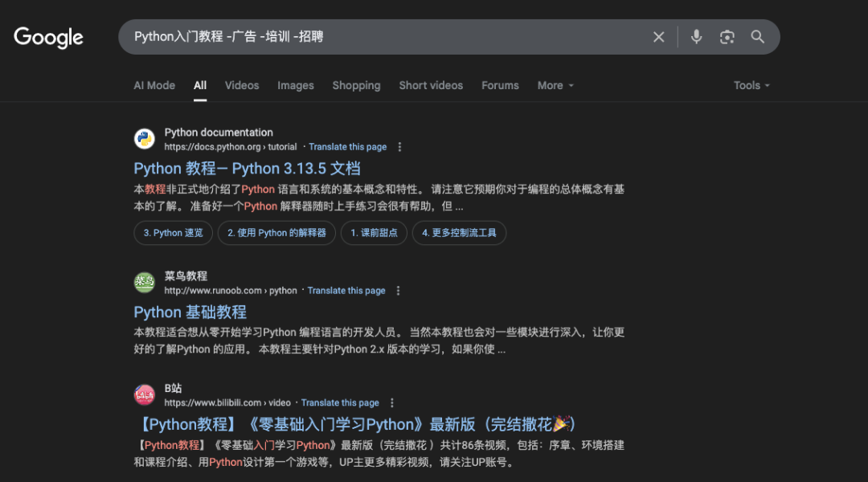Click the https://www.bilibili.com › video URL
The width and height of the screenshot is (868, 482).
[227, 402]
